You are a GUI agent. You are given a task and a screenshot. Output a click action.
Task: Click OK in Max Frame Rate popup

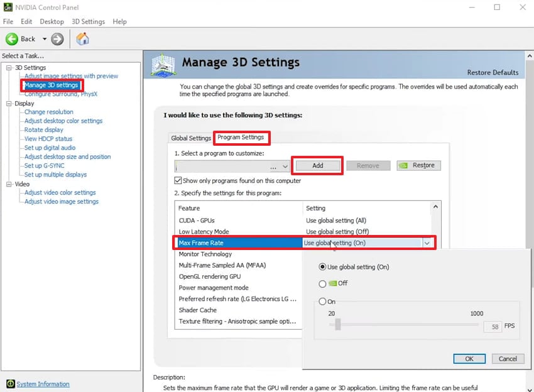[469, 359]
